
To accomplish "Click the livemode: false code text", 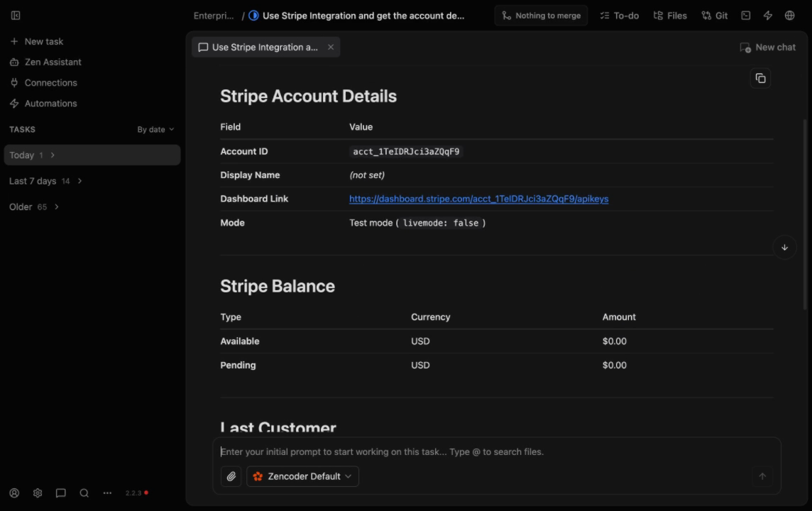I will 441,223.
